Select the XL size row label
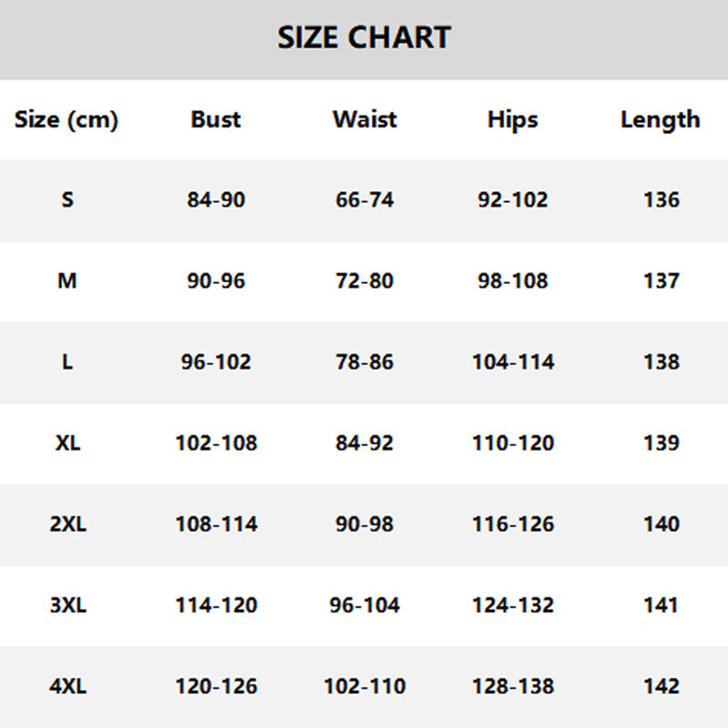The height and width of the screenshot is (728, 728). (67, 443)
